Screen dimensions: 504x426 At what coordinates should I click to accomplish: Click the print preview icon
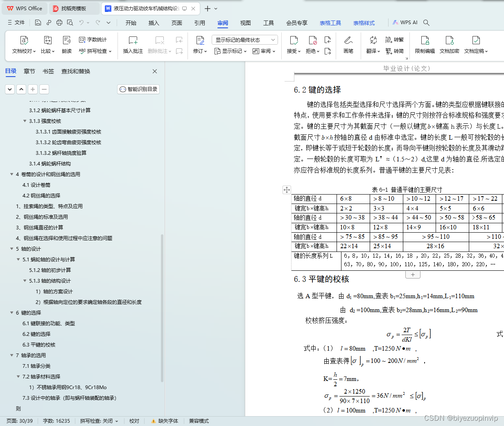[70, 23]
